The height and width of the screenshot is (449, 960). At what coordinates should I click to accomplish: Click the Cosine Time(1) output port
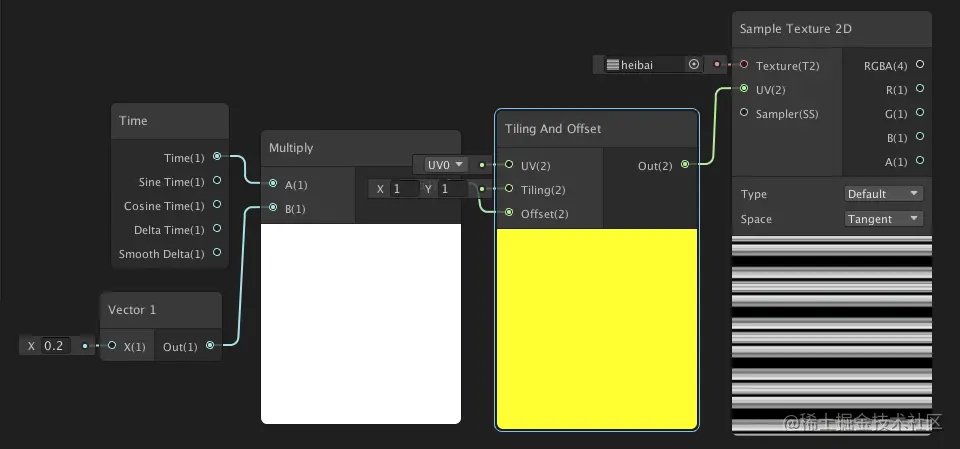[x=217, y=205]
